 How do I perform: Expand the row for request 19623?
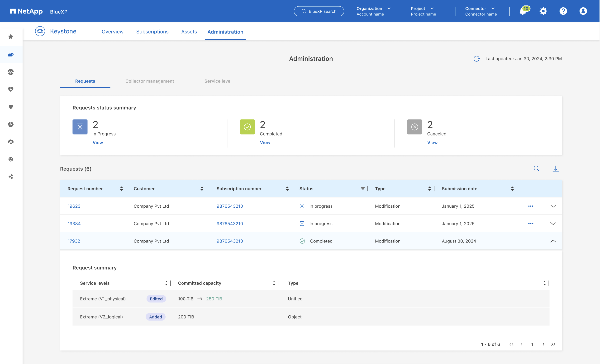[x=553, y=206]
